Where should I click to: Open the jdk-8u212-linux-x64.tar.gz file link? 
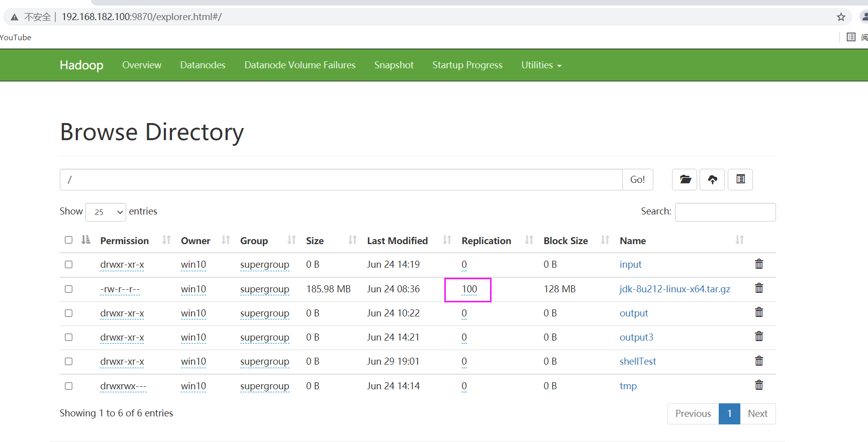674,289
